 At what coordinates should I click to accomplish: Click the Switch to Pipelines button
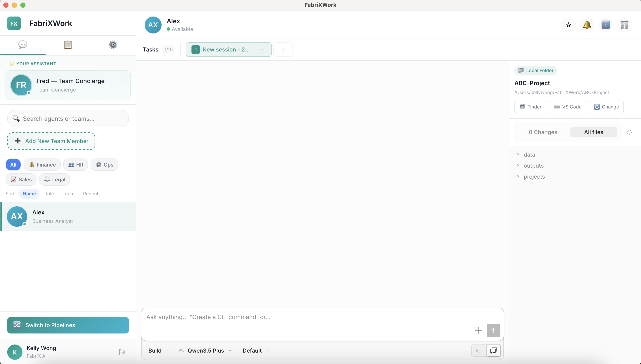point(68,325)
